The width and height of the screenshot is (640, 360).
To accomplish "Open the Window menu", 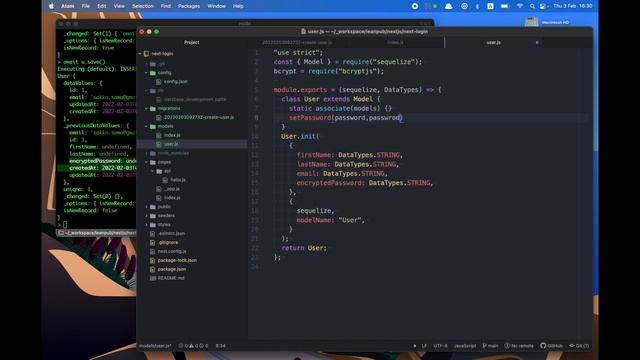I will [x=216, y=6].
